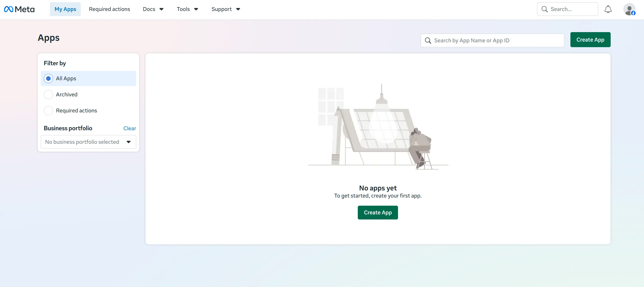The width and height of the screenshot is (644, 287).
Task: Go to the My Apps tab
Action: click(x=65, y=9)
